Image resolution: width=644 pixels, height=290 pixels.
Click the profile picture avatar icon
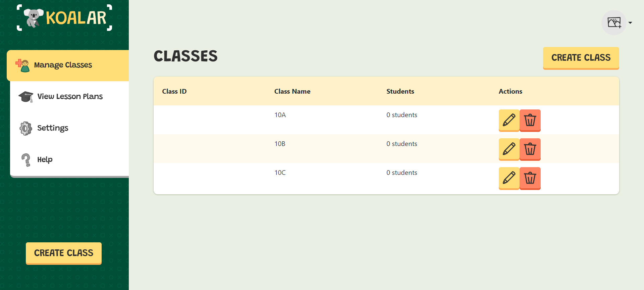(614, 22)
